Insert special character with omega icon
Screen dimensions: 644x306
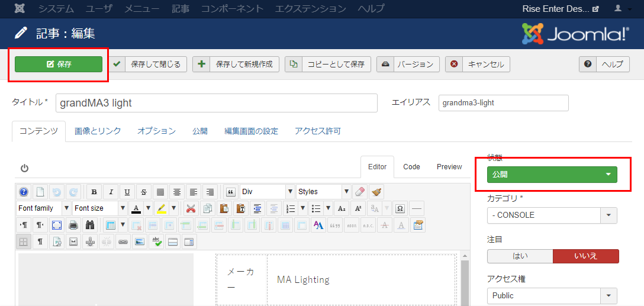[x=401, y=208]
